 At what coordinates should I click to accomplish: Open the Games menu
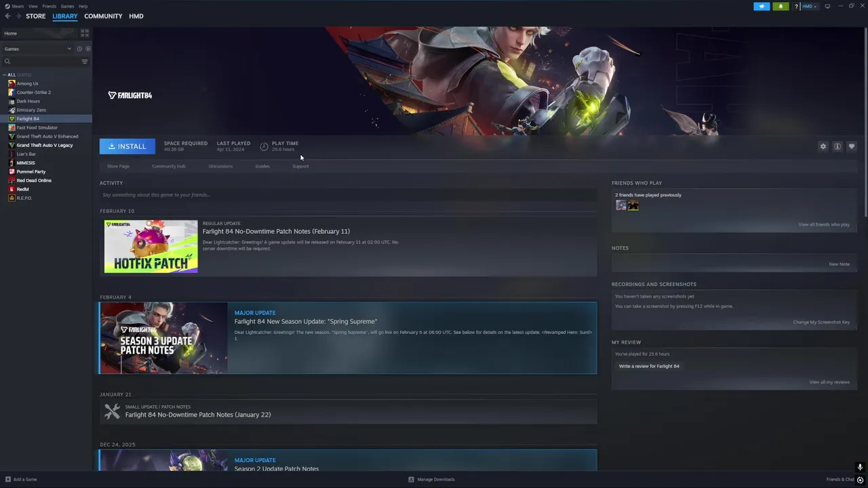coord(67,6)
